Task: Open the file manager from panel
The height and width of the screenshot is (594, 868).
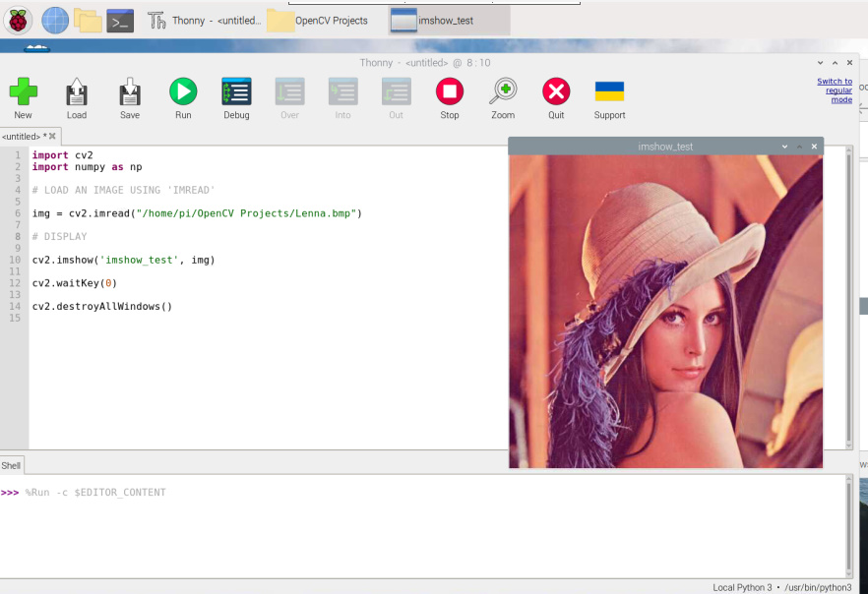Action: point(88,21)
